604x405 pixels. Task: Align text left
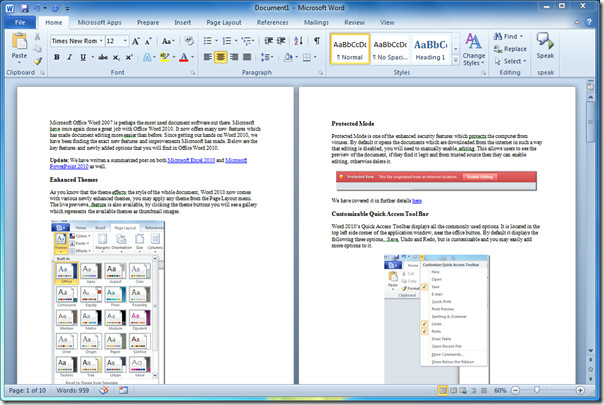[208, 57]
